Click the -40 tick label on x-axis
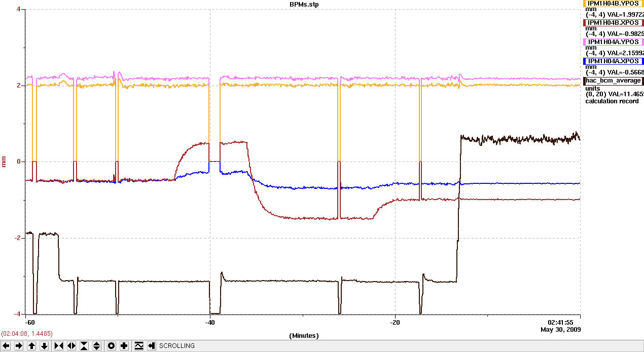644x352 pixels. pyautogui.click(x=209, y=322)
